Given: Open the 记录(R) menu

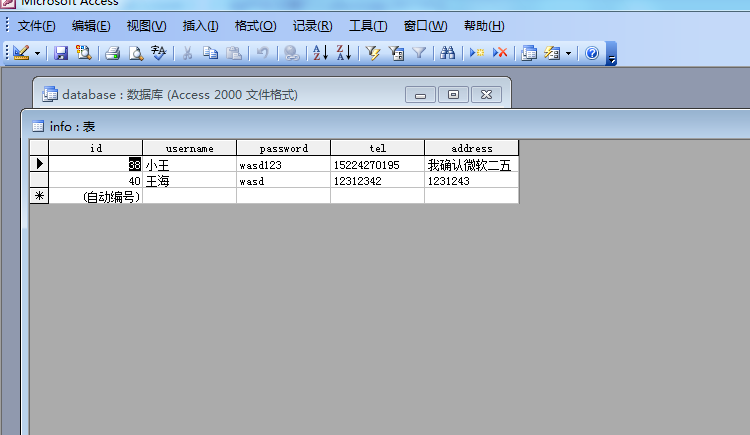Looking at the screenshot, I should [312, 26].
